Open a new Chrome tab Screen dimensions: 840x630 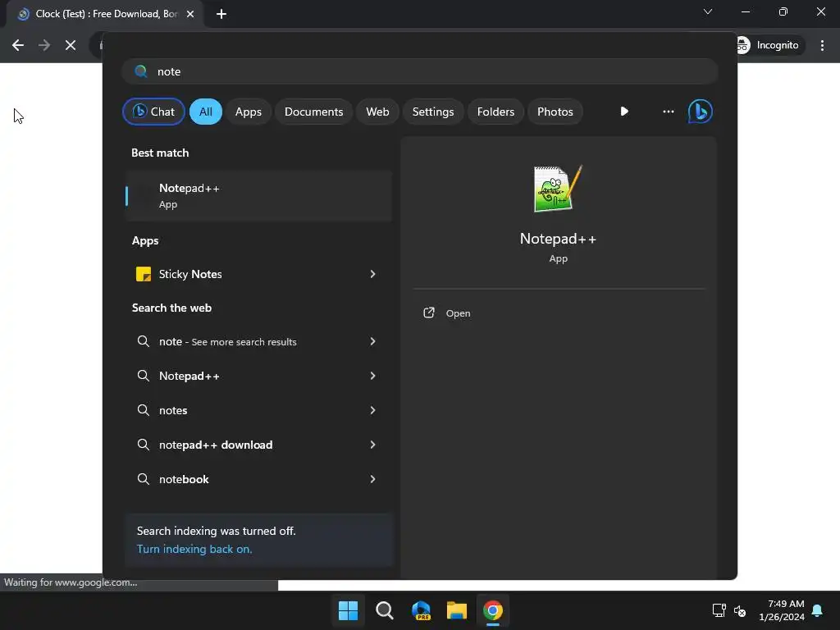221,14
